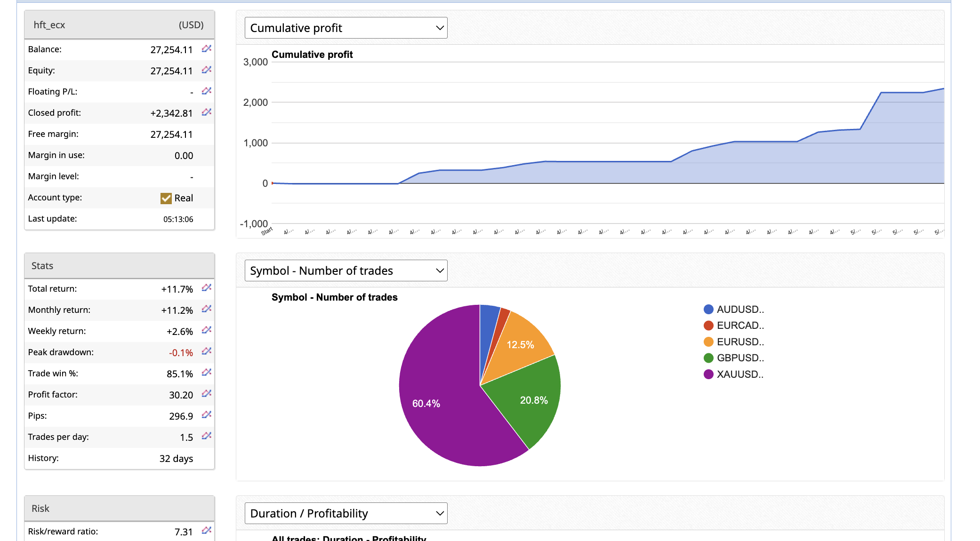The height and width of the screenshot is (541, 980).
Task: Click GBPUSD legend entry
Action: 740,358
